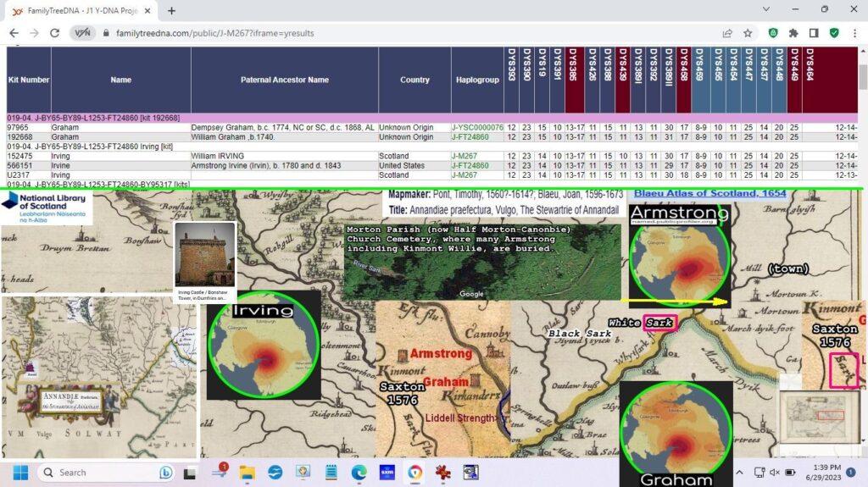Screen dimensions: 868x487
Task: Click 'Dempsey Graham, b.c. 1774' ancestor cell
Action: (x=285, y=128)
